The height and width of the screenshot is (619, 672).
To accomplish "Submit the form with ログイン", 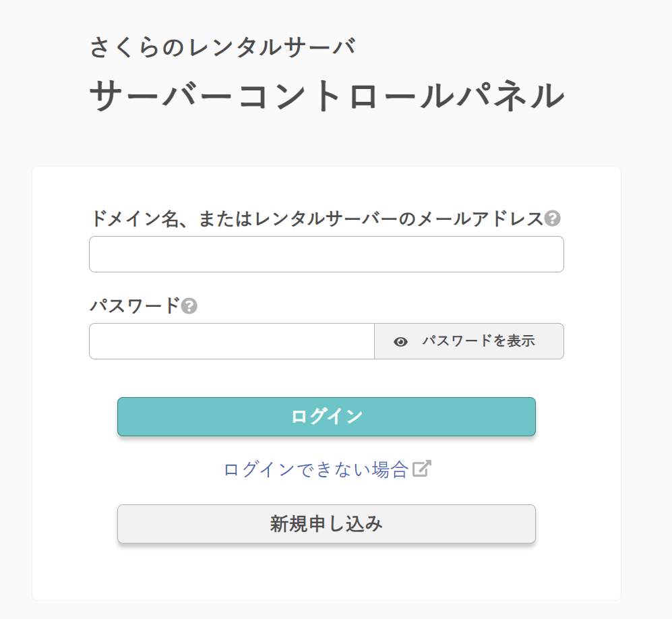I will click(326, 417).
